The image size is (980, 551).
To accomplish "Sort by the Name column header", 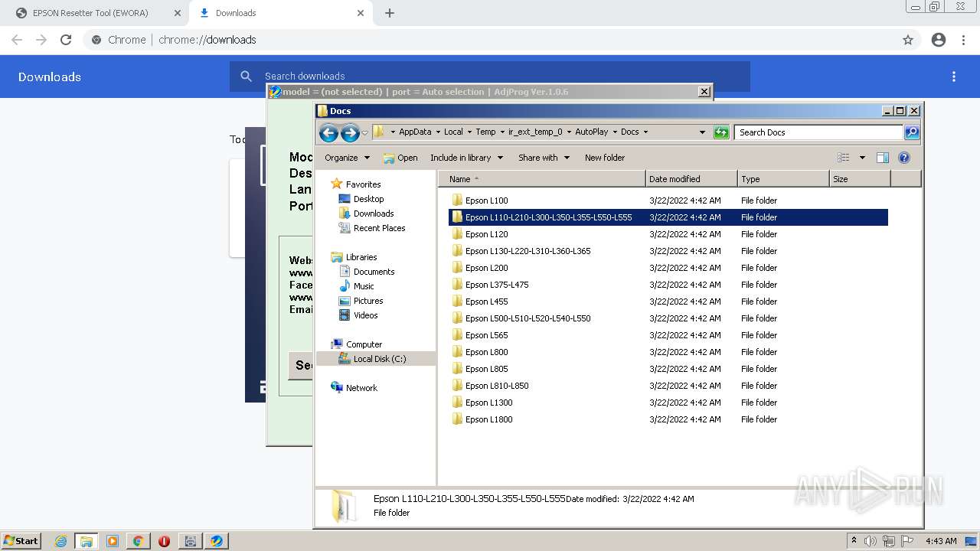I will (x=541, y=179).
